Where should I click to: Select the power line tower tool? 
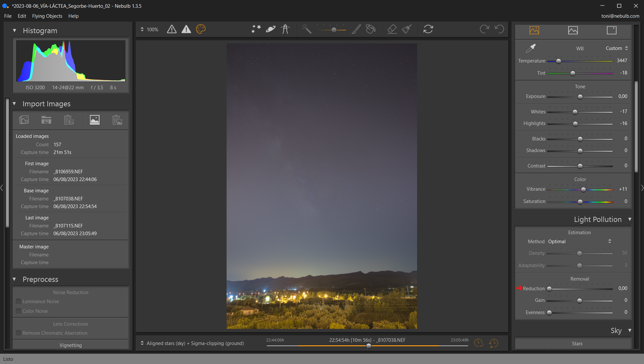click(x=285, y=29)
